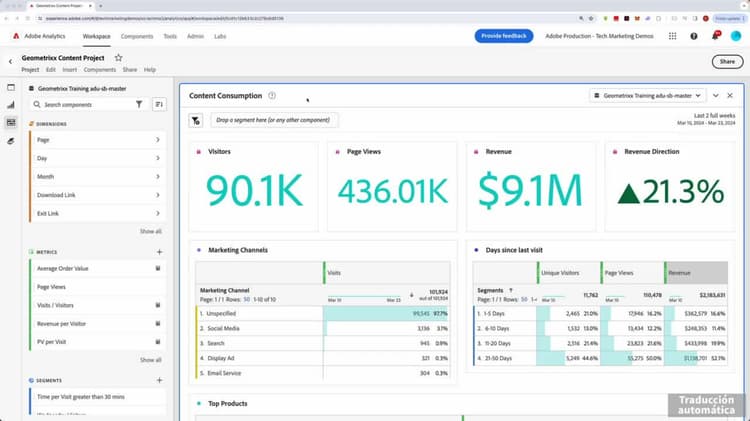Expand the Page dimension chevron
The image size is (750, 421).
[158, 140]
